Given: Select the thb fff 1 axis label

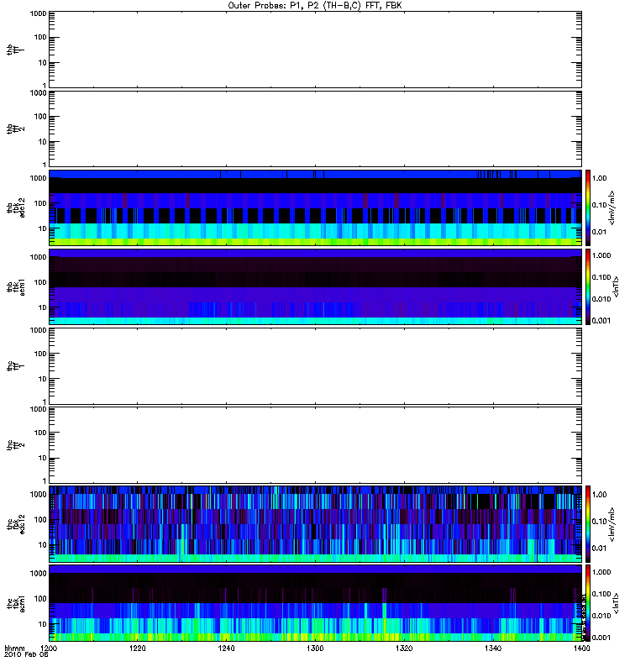Looking at the screenshot, I should 16,50.
